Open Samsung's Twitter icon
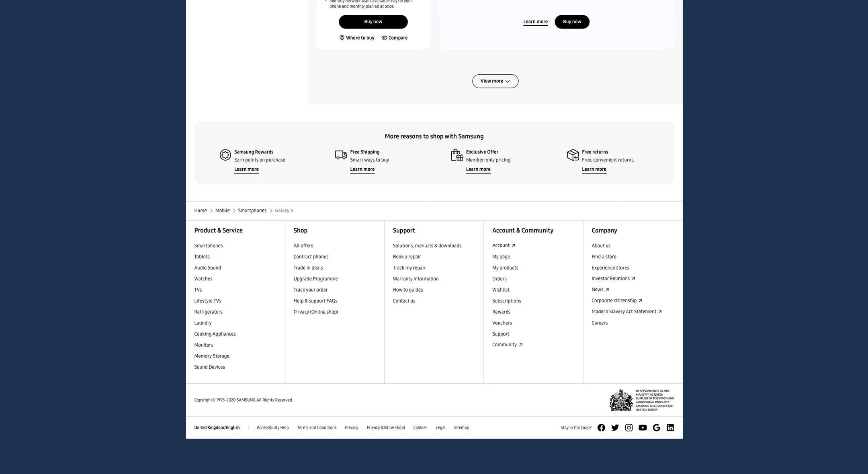868x474 pixels. (615, 427)
